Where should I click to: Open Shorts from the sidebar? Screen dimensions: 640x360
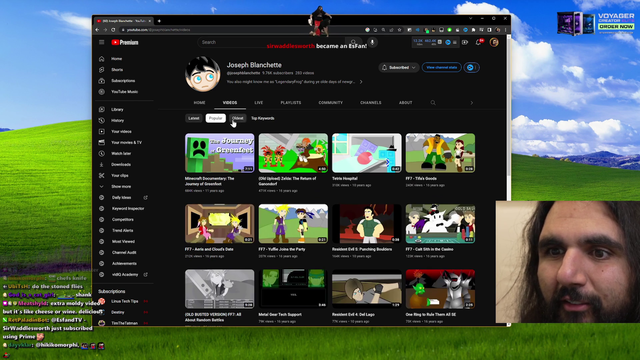coord(117,70)
